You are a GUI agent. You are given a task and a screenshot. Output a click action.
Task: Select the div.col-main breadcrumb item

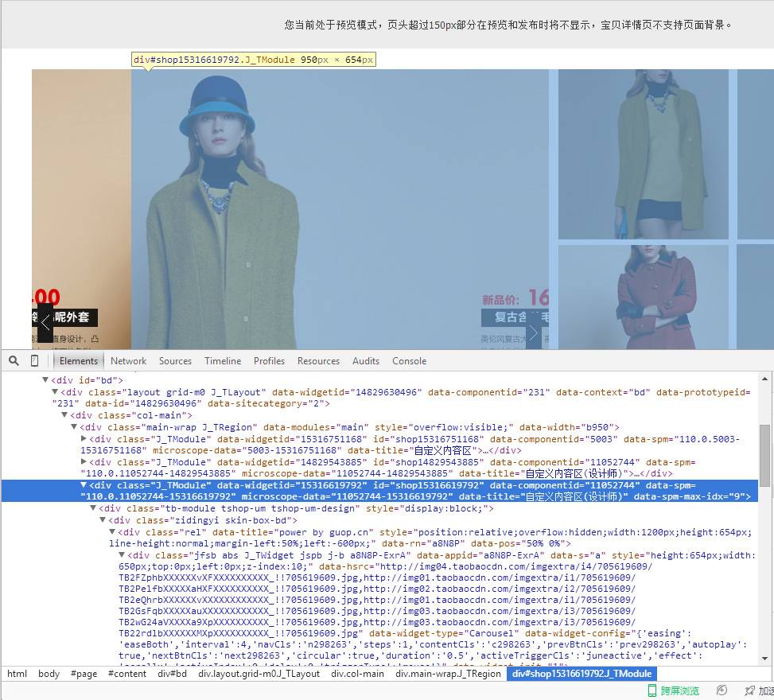pyautogui.click(x=357, y=674)
